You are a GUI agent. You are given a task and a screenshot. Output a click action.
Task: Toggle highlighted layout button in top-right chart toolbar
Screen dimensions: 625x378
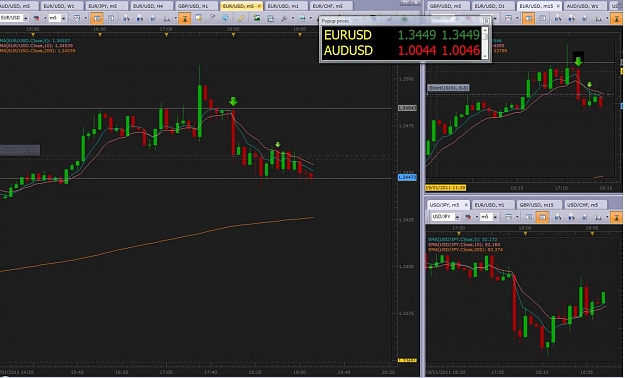coord(528,18)
